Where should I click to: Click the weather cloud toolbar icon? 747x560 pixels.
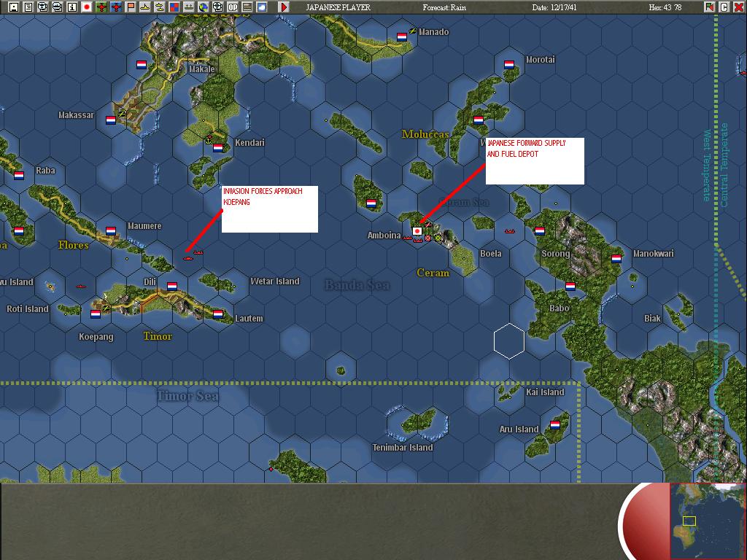[262, 7]
